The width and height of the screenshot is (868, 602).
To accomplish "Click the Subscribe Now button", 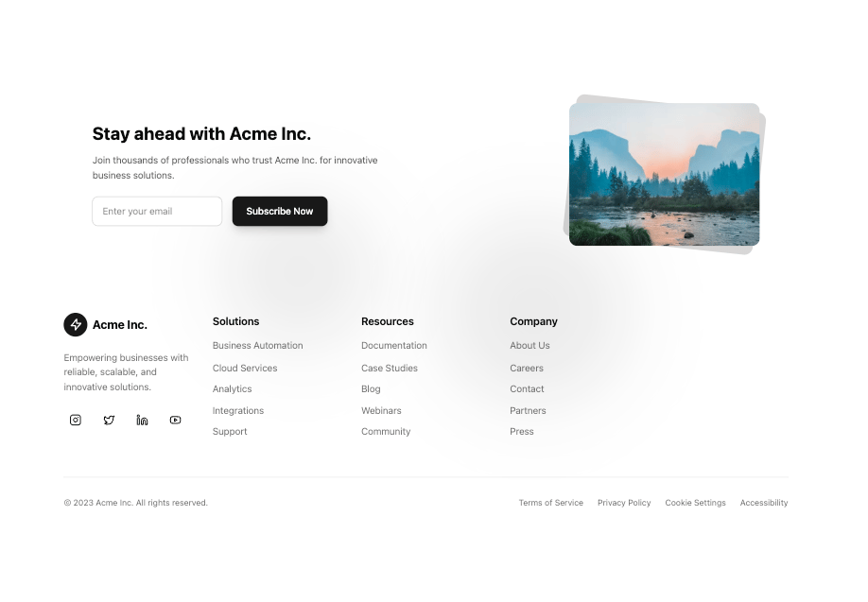I will pos(280,212).
